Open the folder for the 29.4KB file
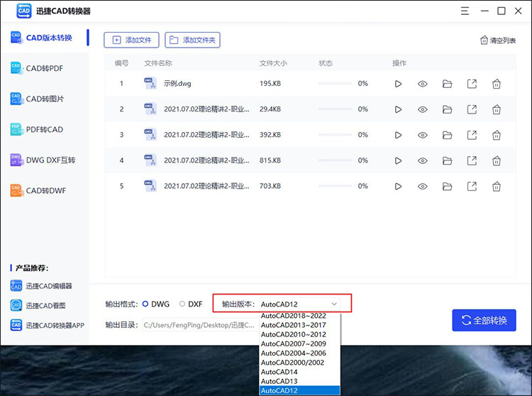This screenshot has height=396, width=532. (447, 109)
